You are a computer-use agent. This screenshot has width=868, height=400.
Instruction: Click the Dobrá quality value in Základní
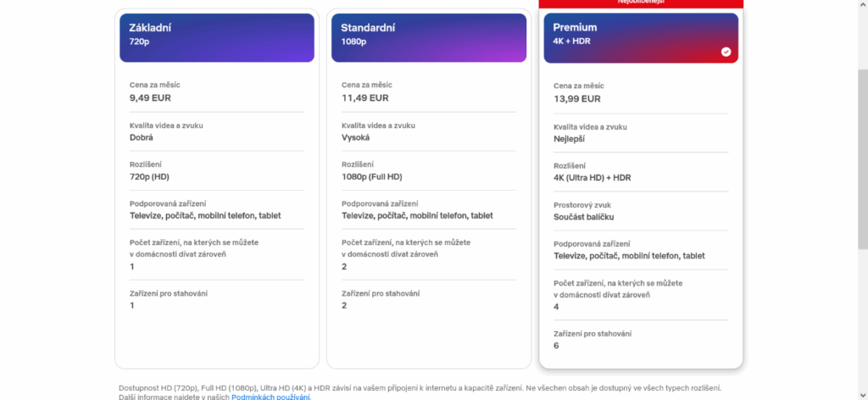(x=142, y=138)
